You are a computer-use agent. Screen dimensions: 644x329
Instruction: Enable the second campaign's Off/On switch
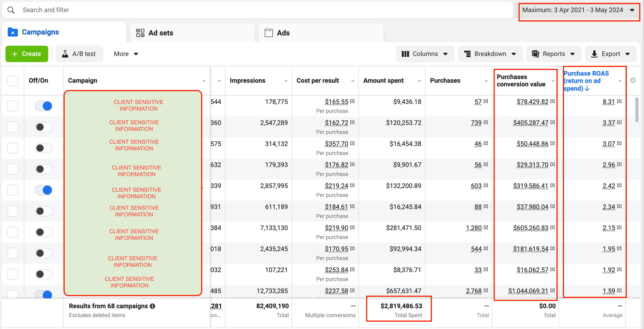[x=43, y=127]
